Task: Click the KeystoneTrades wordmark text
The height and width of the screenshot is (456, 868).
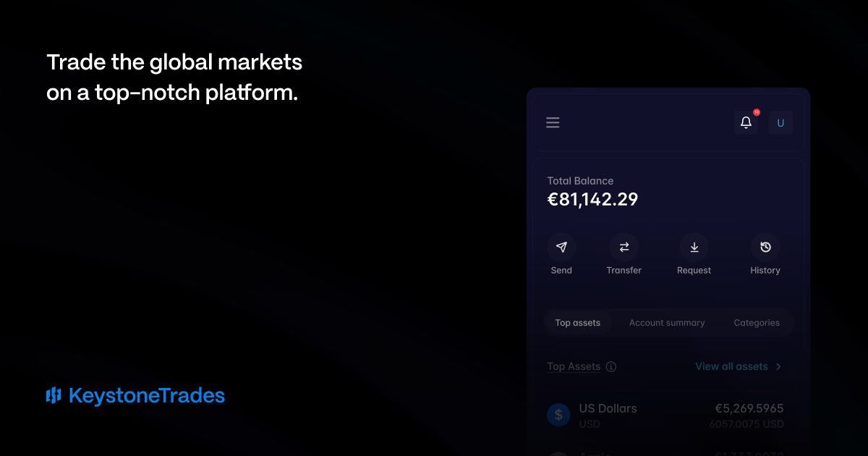Action: click(147, 396)
